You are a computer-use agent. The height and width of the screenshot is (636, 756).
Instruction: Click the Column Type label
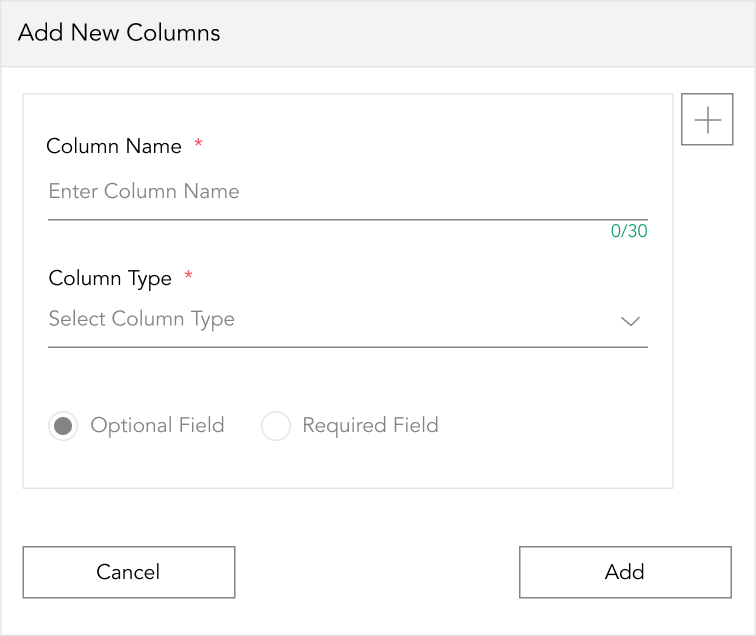tap(110, 279)
